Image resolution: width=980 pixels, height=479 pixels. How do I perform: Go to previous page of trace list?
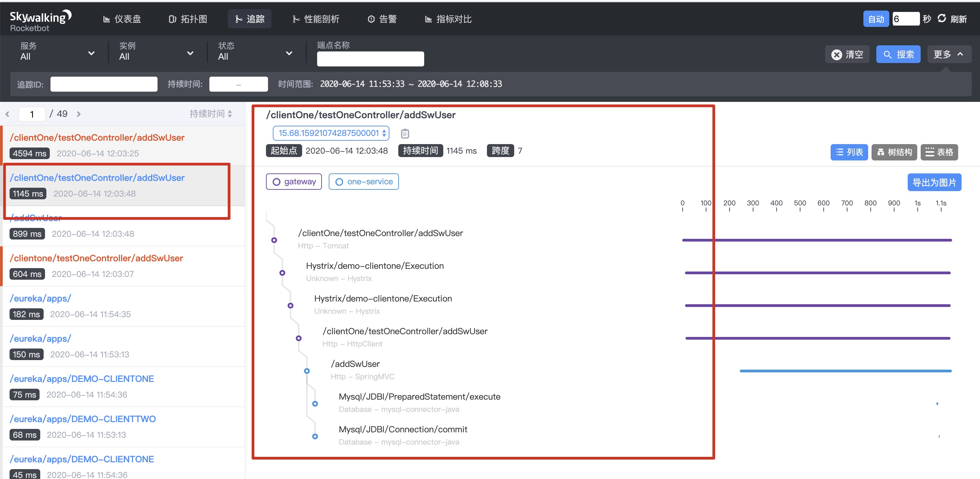(8, 114)
